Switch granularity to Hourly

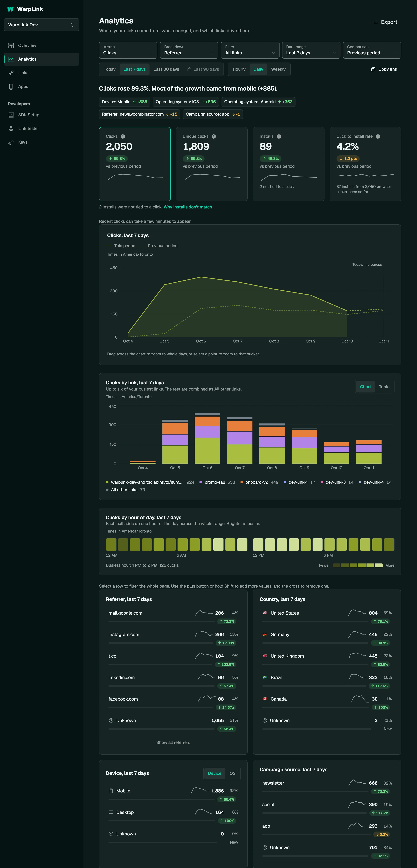tap(239, 69)
